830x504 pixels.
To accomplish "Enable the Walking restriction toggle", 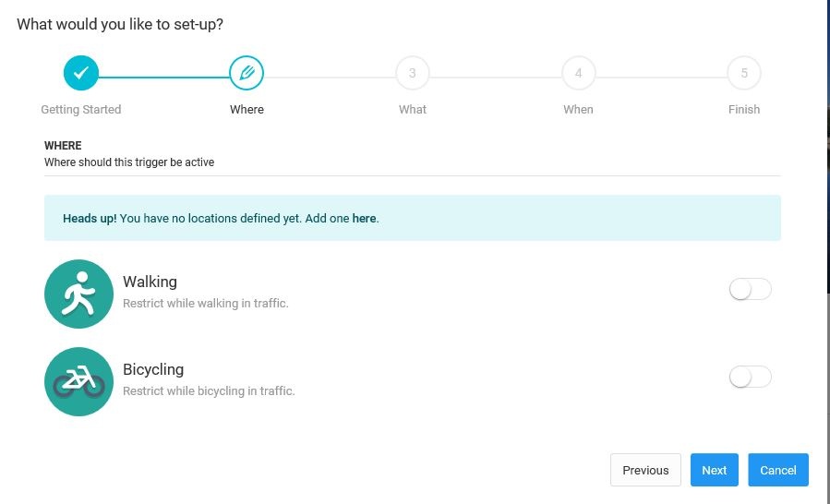I will click(x=750, y=290).
